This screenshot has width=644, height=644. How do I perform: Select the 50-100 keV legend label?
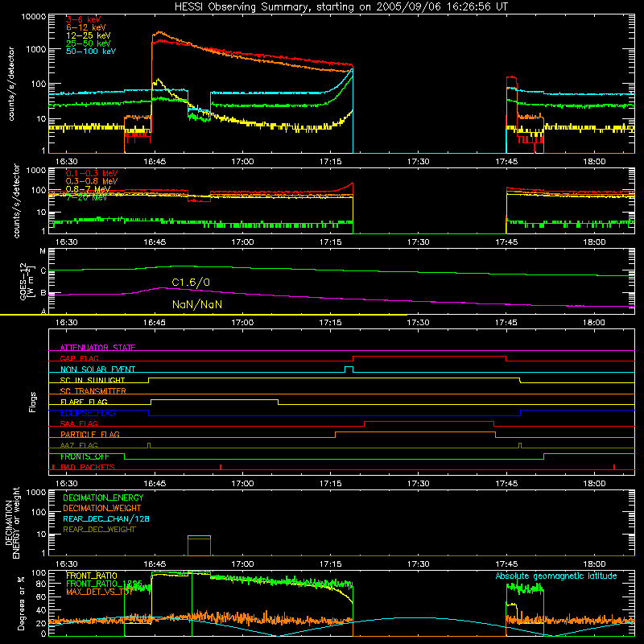[x=91, y=52]
